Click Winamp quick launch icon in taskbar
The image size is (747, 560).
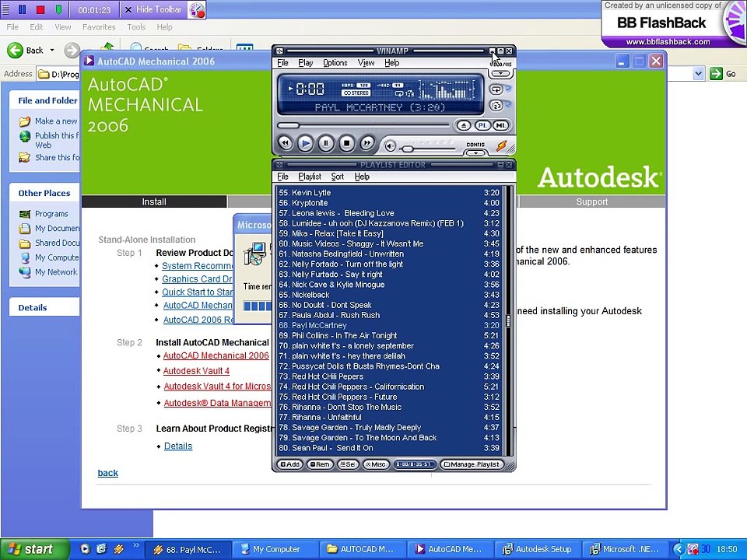click(x=118, y=550)
